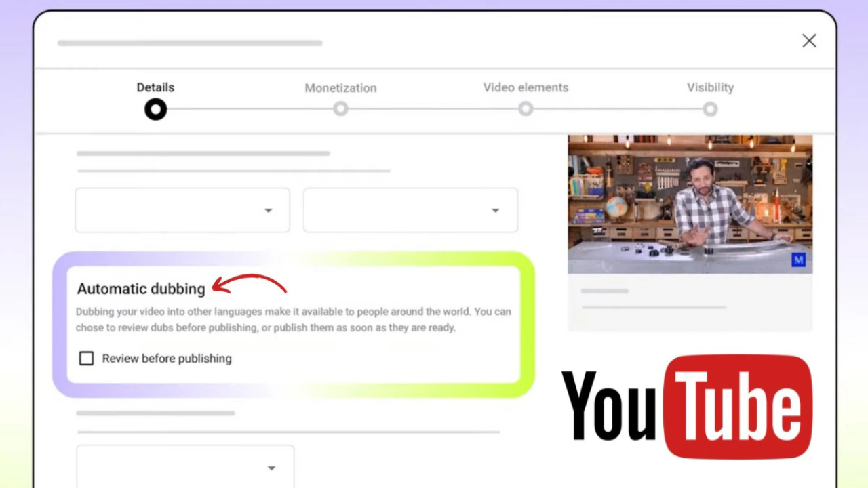Open the Visibility tab label
The image size is (868, 488).
(710, 87)
